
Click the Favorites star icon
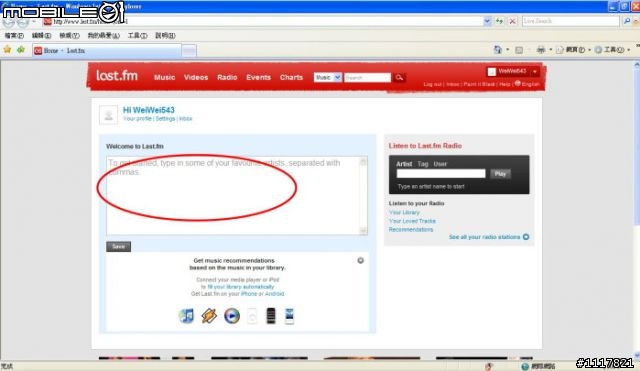tap(7, 50)
